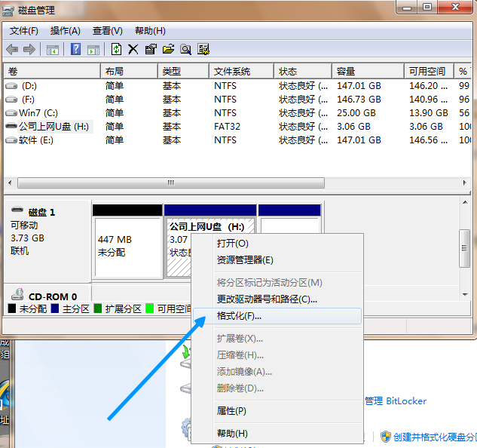Open the 文件(F) menu
This screenshot has height=448, width=477.
(24, 31)
